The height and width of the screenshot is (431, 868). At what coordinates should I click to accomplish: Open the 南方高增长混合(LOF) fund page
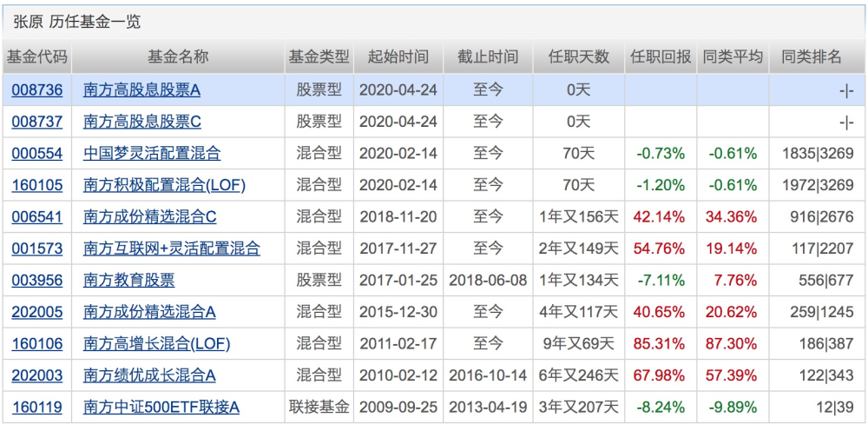156,344
